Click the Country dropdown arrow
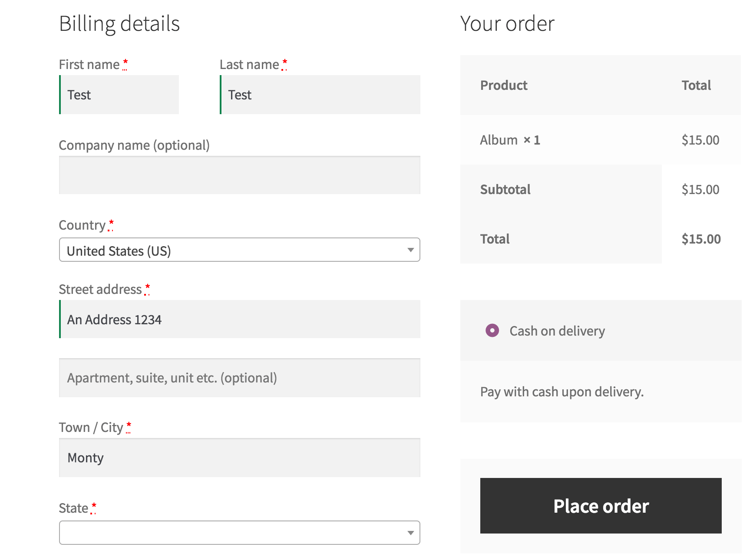Image resolution: width=753 pixels, height=560 pixels. 410,250
